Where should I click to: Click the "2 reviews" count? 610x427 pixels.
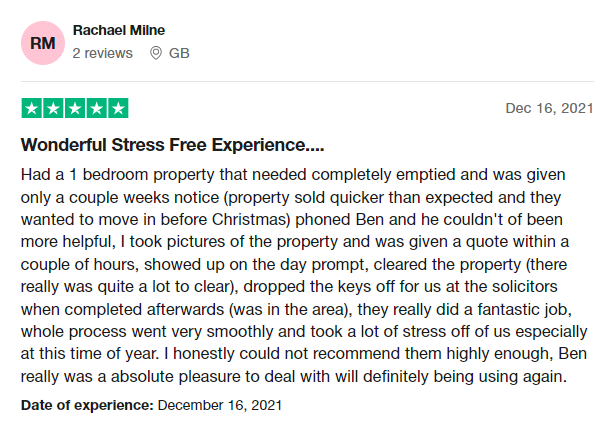[x=103, y=53]
